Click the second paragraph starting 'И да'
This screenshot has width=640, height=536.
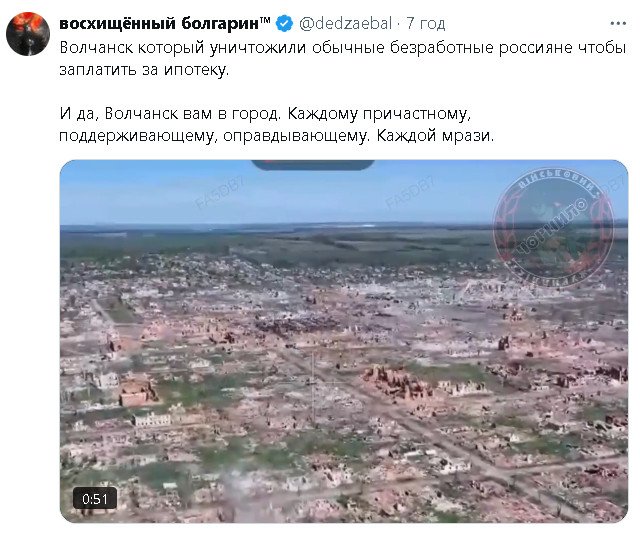[x=276, y=125]
